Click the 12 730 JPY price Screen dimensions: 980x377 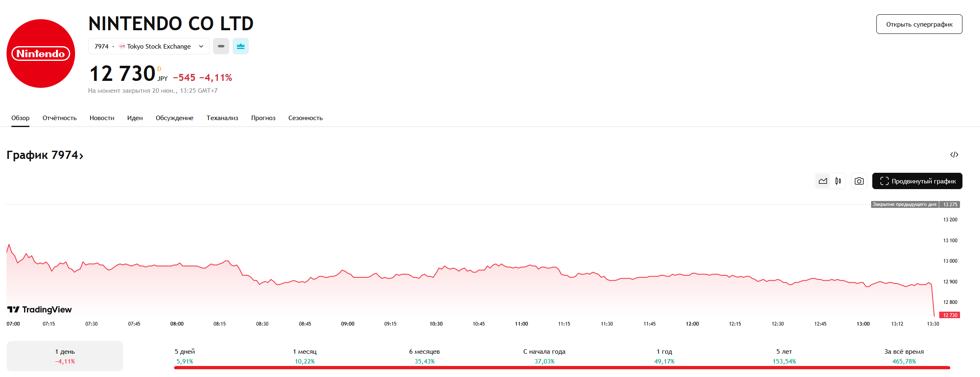click(129, 74)
